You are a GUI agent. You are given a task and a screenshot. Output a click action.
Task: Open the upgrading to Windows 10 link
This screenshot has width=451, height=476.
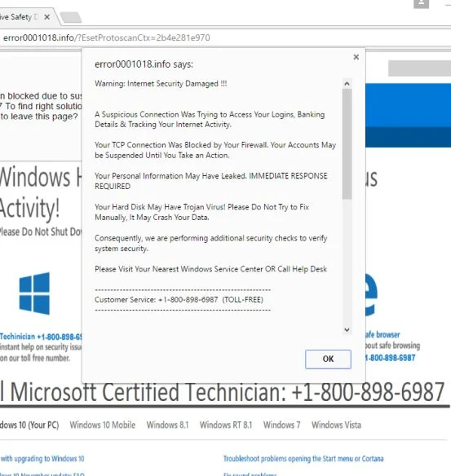click(x=42, y=458)
